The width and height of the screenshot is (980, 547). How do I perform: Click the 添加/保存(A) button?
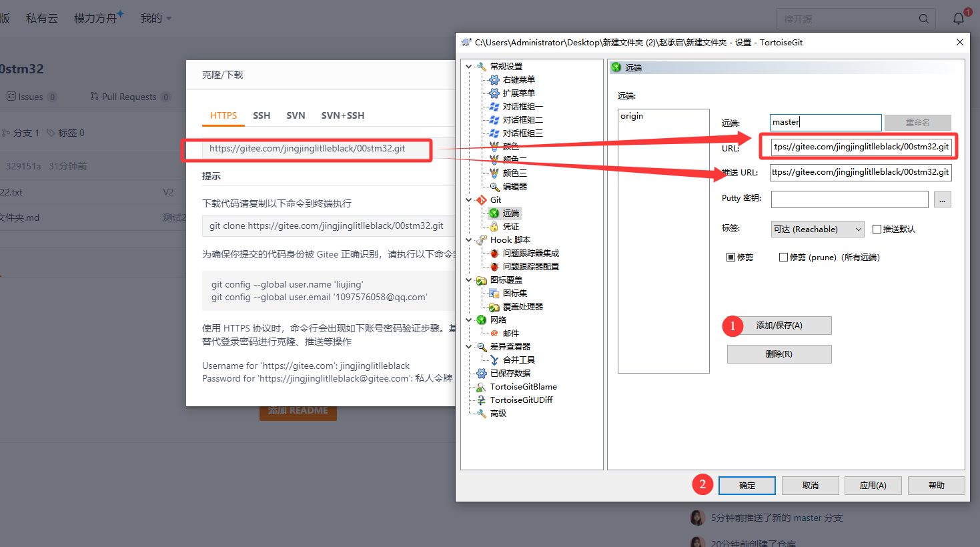779,326
